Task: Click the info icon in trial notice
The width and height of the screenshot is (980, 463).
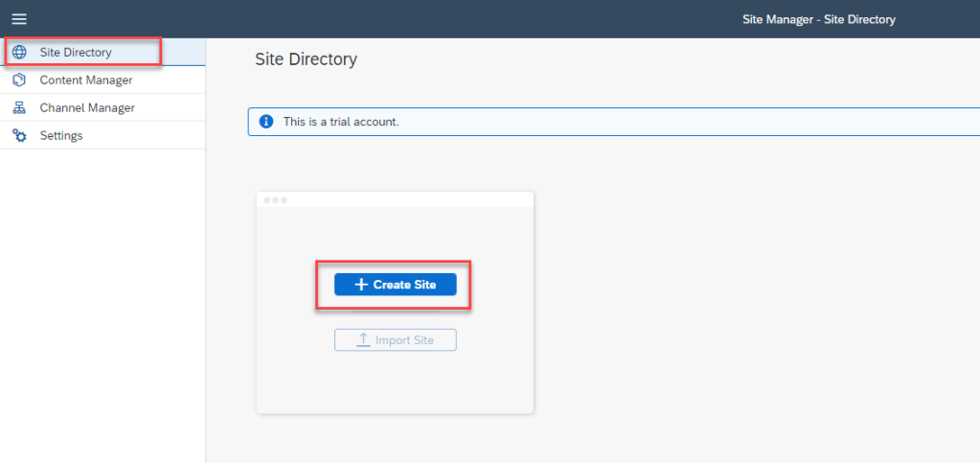Action: (265, 122)
